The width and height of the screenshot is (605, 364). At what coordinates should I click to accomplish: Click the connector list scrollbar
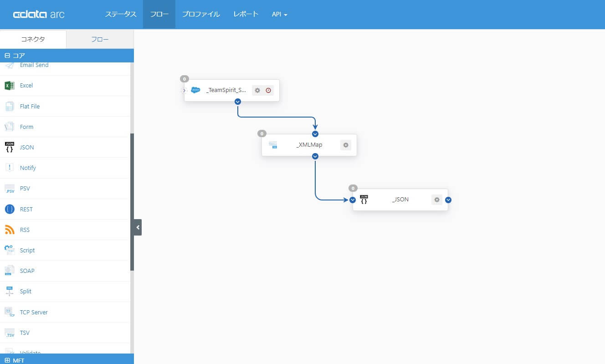coord(132,202)
